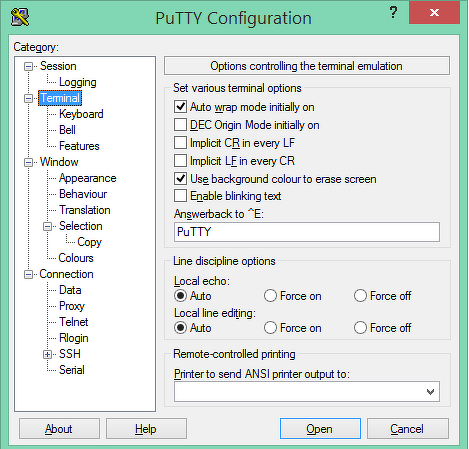Open Data settings
This screenshot has width=469, height=449.
coord(70,290)
